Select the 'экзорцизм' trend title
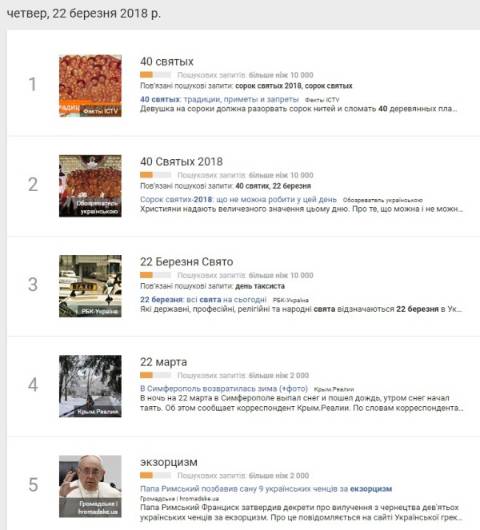480x530 pixels. click(169, 462)
